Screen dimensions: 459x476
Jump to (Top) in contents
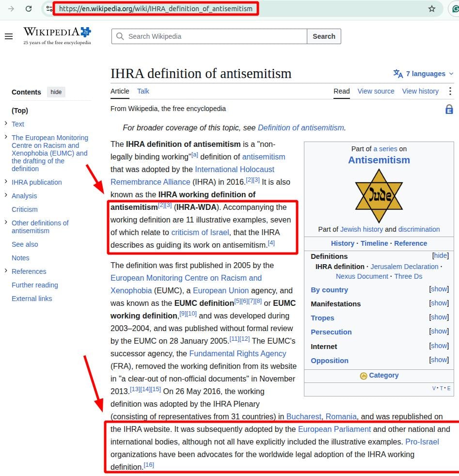(x=20, y=111)
